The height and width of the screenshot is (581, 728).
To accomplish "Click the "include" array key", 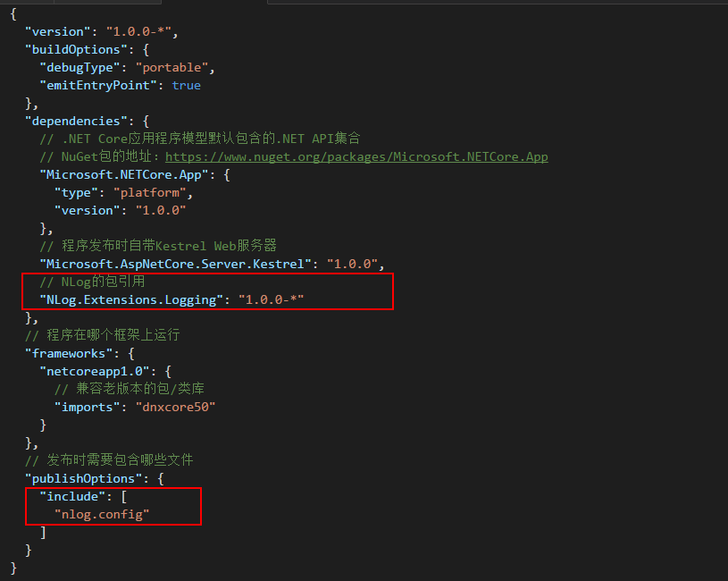I will pyautogui.click(x=72, y=496).
